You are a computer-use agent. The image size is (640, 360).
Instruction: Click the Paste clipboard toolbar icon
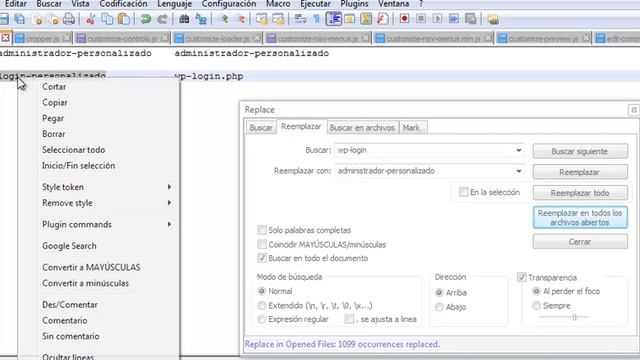point(123,19)
